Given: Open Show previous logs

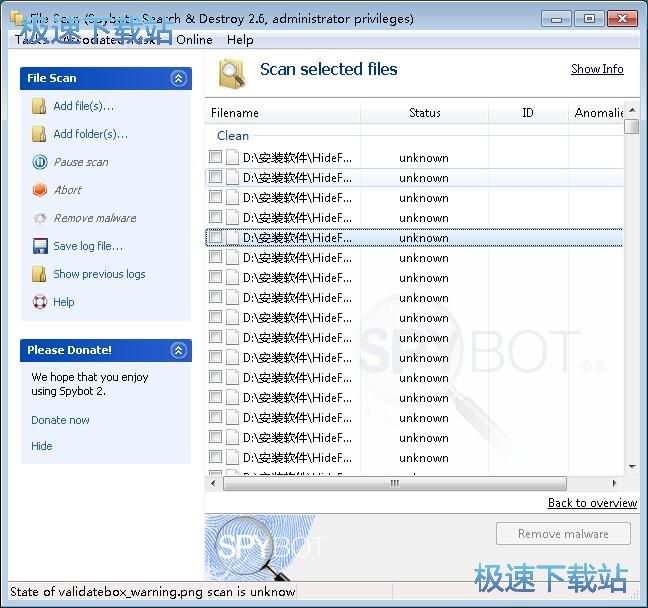Looking at the screenshot, I should pyautogui.click(x=99, y=274).
